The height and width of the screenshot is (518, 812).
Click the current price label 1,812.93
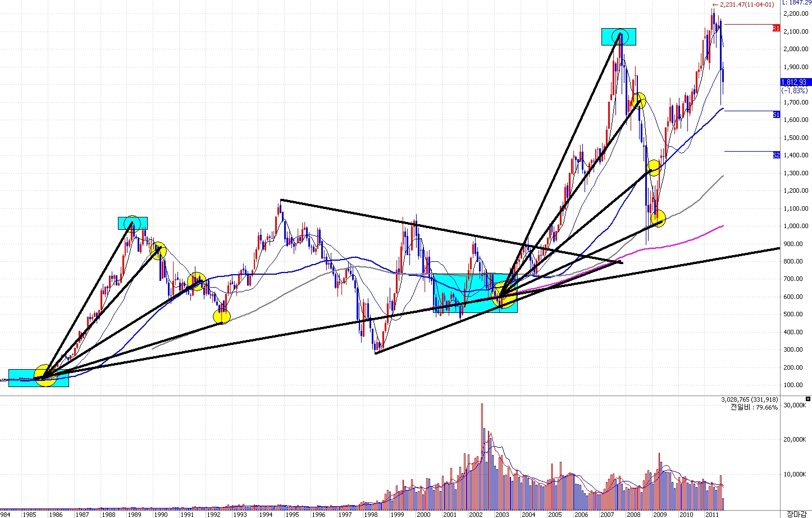click(x=794, y=82)
